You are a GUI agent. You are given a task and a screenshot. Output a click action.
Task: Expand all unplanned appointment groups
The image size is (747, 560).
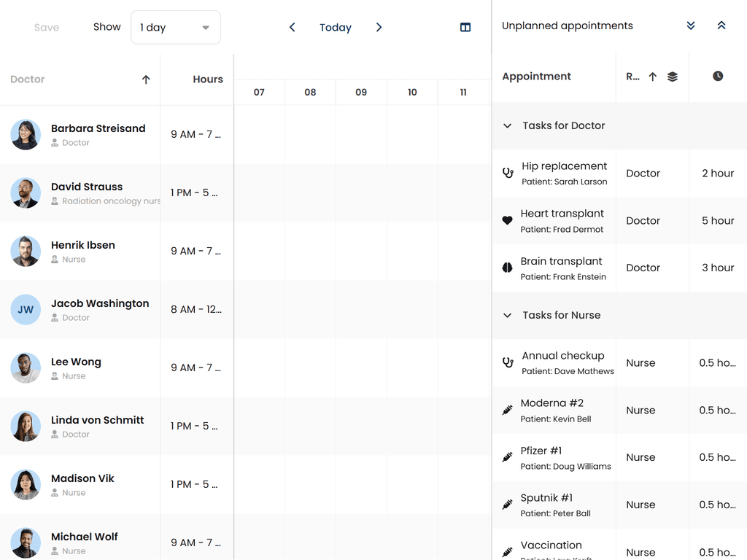click(x=691, y=26)
